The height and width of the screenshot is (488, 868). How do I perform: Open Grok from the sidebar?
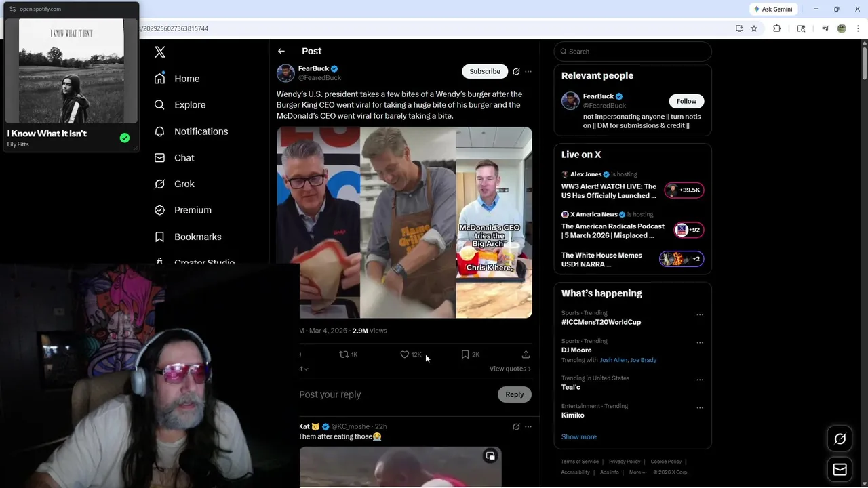pyautogui.click(x=174, y=184)
